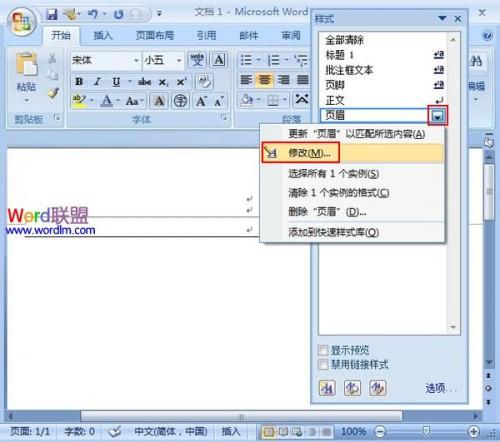Open the font size dropdown 小五
Image resolution: width=500 pixels, height=442 pixels.
179,60
